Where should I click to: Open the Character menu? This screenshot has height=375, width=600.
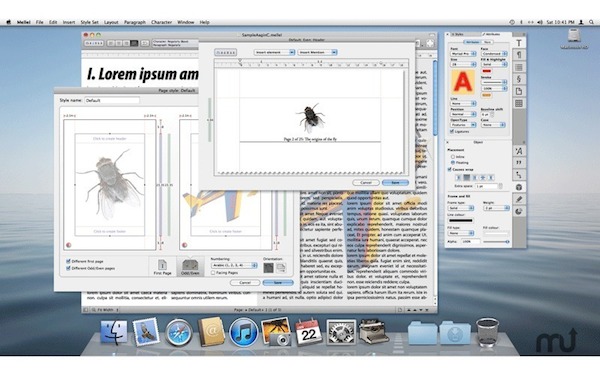(161, 22)
